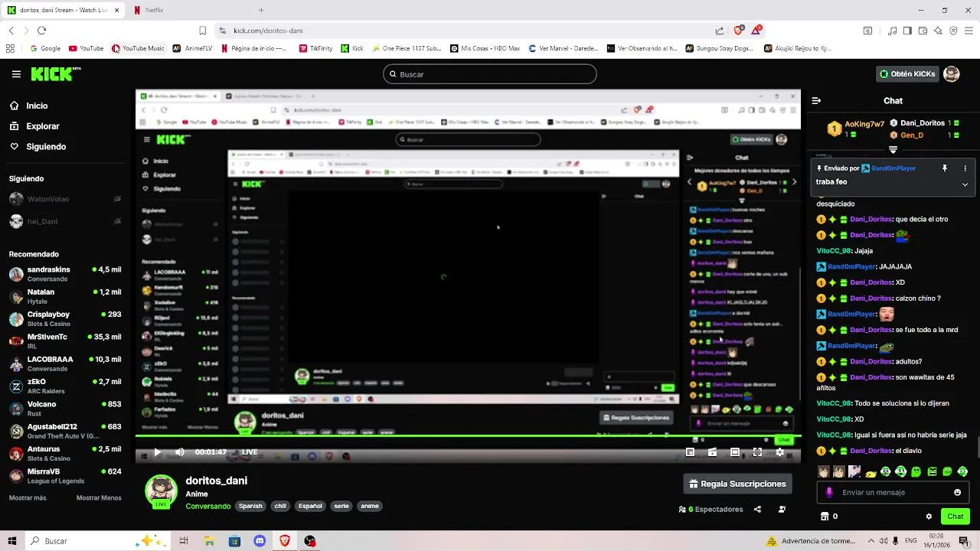980x551 pixels.
Task: Open Leo AI sparkle icon
Action: (x=938, y=31)
